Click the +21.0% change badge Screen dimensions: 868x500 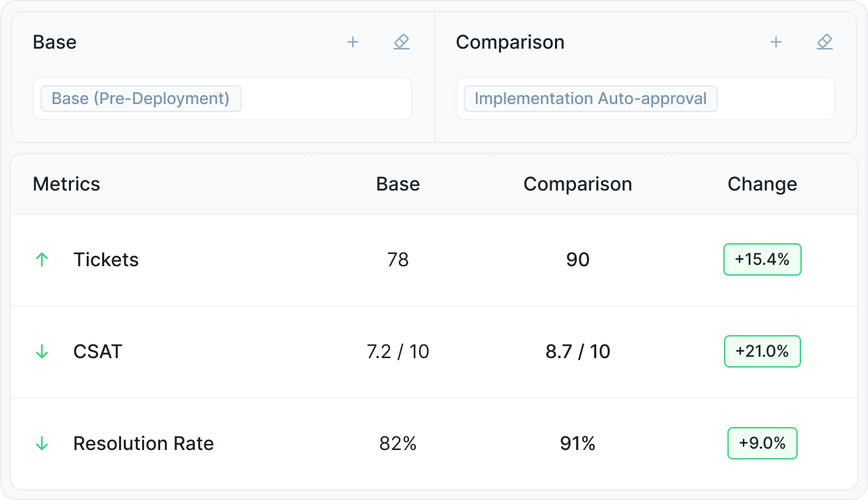click(762, 351)
